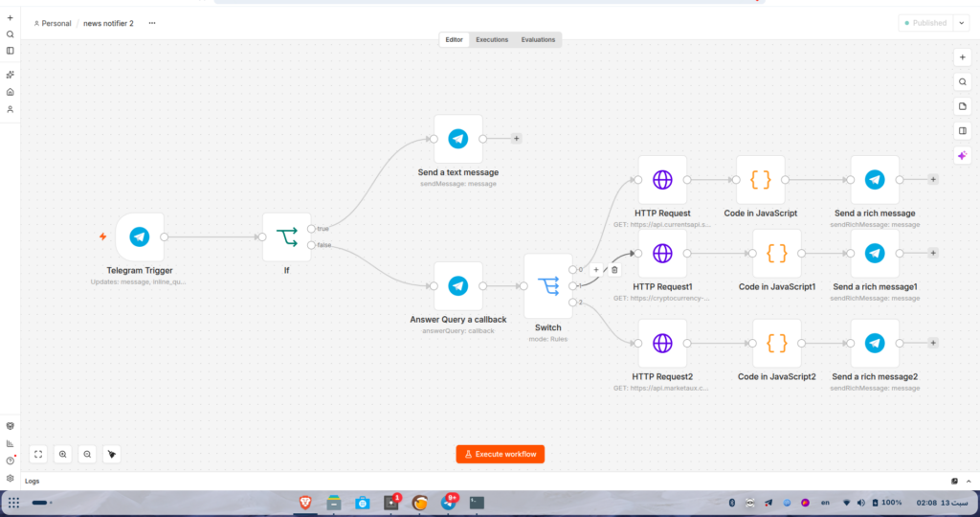The width and height of the screenshot is (980, 517).
Task: Click the plus icon in left sidebar
Action: (10, 18)
